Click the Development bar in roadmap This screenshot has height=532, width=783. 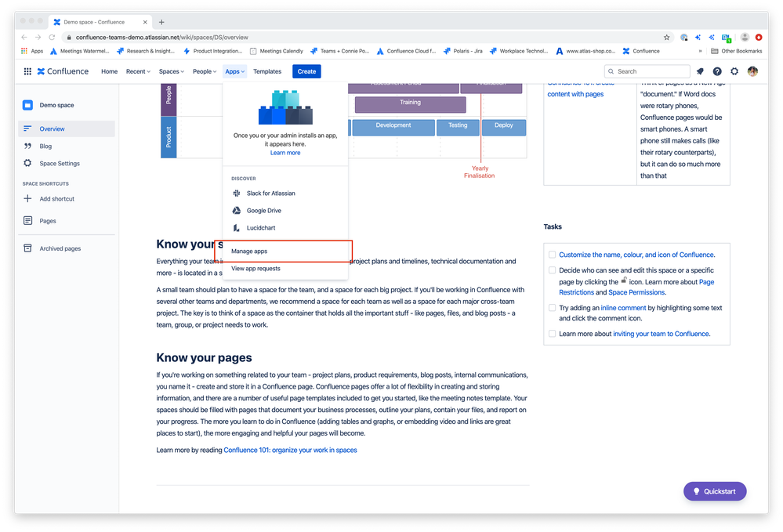click(393, 127)
